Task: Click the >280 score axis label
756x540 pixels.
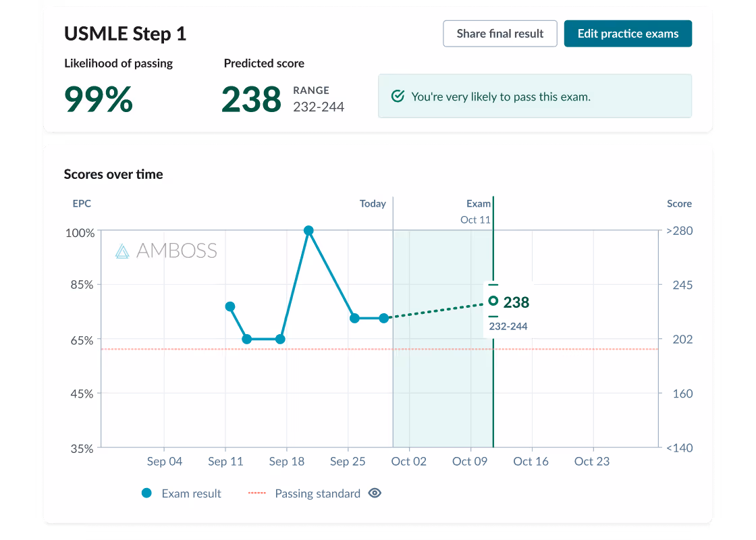Action: click(680, 231)
